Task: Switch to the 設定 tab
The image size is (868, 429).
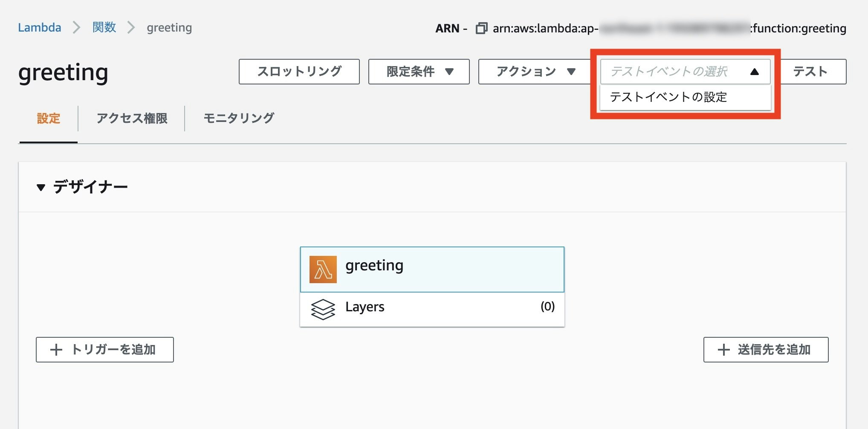Action: [x=49, y=119]
